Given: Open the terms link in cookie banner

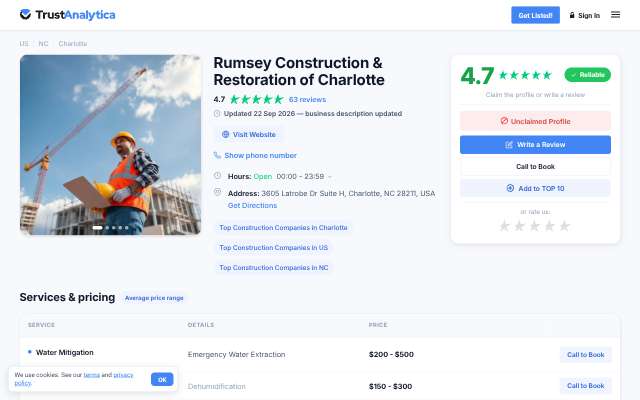Looking at the screenshot, I should coord(91,375).
